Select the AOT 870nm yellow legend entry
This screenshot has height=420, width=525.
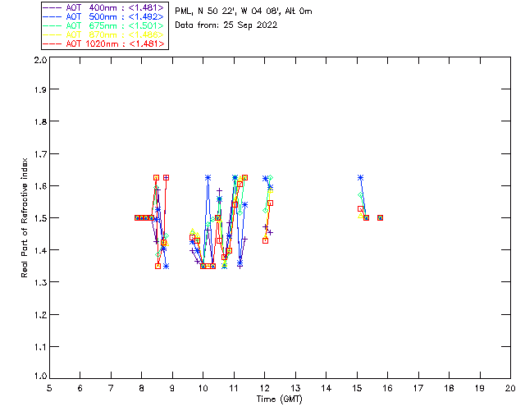tap(104, 34)
